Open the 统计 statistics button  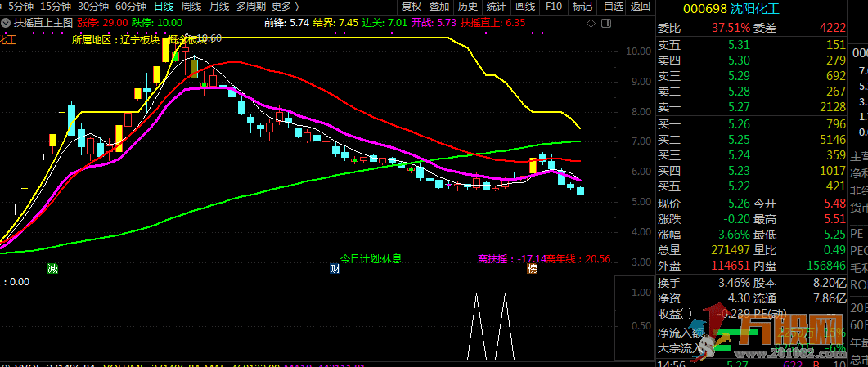(496, 7)
